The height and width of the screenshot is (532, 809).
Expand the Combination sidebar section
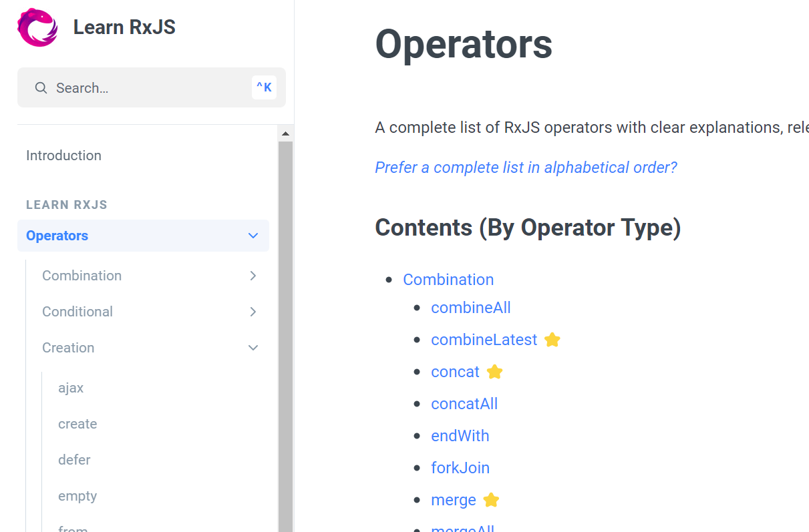pyautogui.click(x=253, y=275)
